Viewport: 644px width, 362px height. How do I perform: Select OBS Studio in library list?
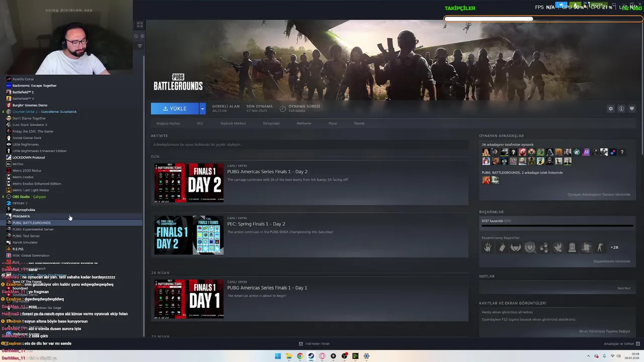[29, 197]
